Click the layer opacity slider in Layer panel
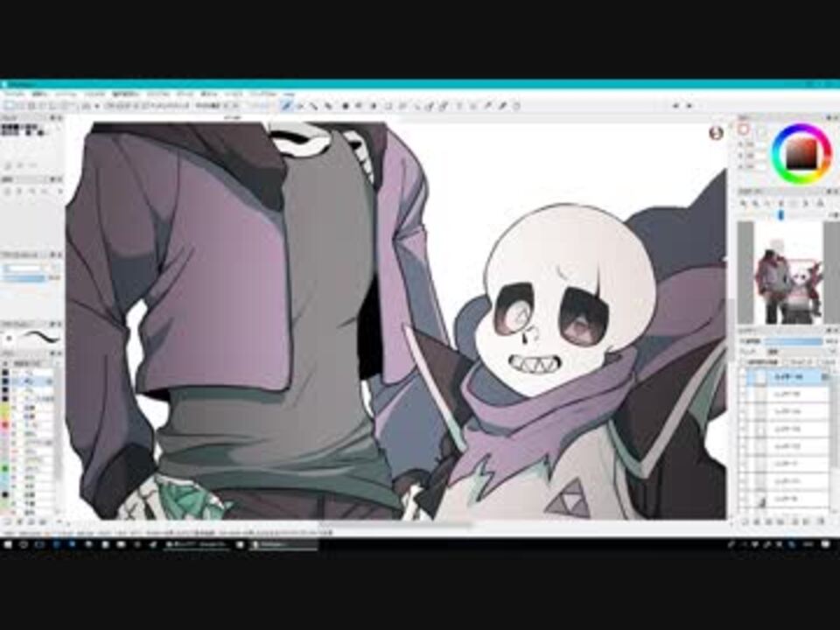This screenshot has width=840, height=630. [793, 341]
